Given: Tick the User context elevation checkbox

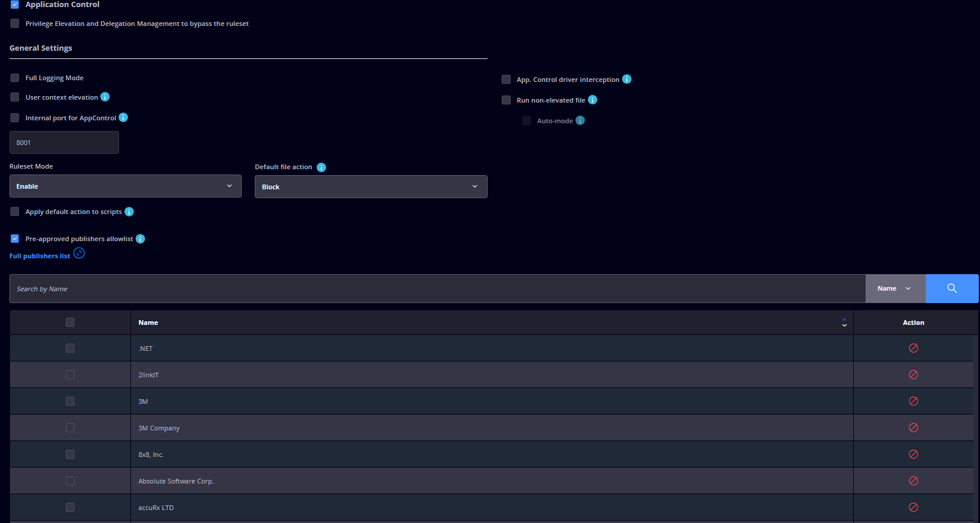Looking at the screenshot, I should [15, 97].
